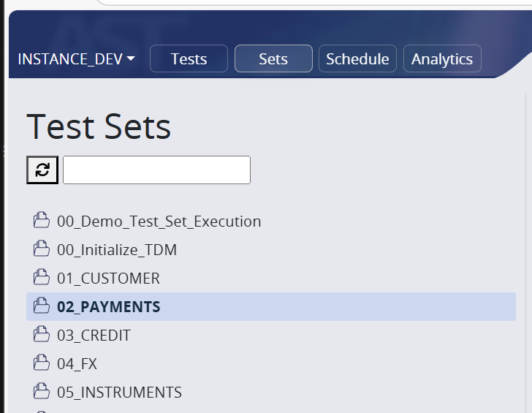Click the icon beside 02_PAYMENTS

coord(42,306)
